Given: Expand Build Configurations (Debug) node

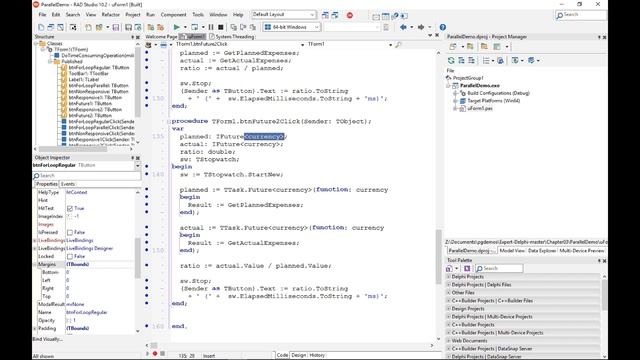Looking at the screenshot, I should [456, 93].
